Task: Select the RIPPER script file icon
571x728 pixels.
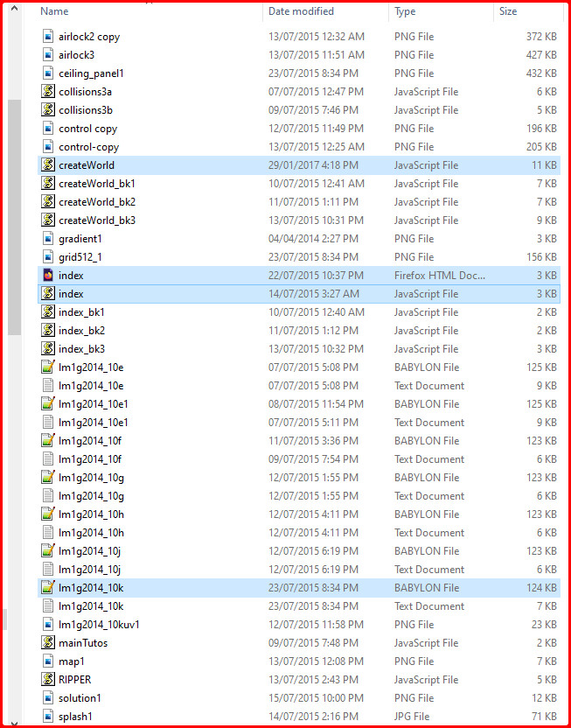Action: click(48, 680)
